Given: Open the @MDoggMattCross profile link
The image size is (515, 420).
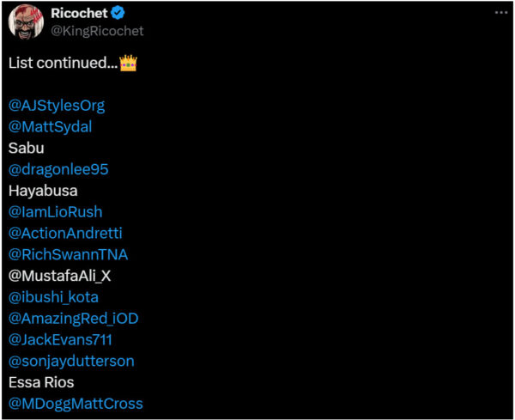Looking at the screenshot, I should pyautogui.click(x=76, y=404).
